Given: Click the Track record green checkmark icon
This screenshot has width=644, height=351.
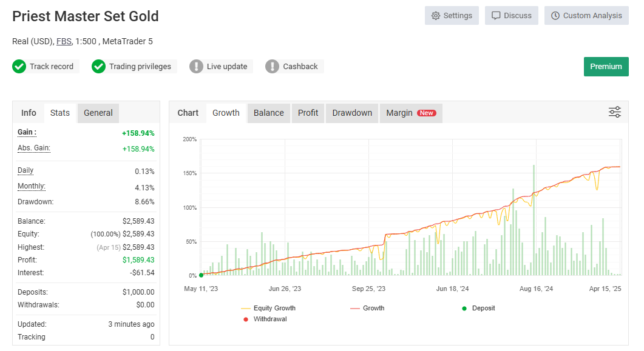Looking at the screenshot, I should [x=19, y=67].
